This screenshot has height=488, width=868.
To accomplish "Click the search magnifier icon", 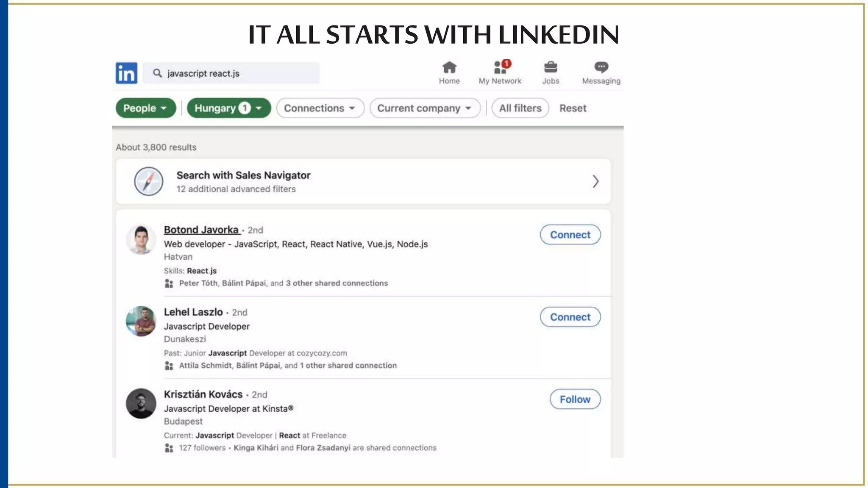I will pos(157,73).
